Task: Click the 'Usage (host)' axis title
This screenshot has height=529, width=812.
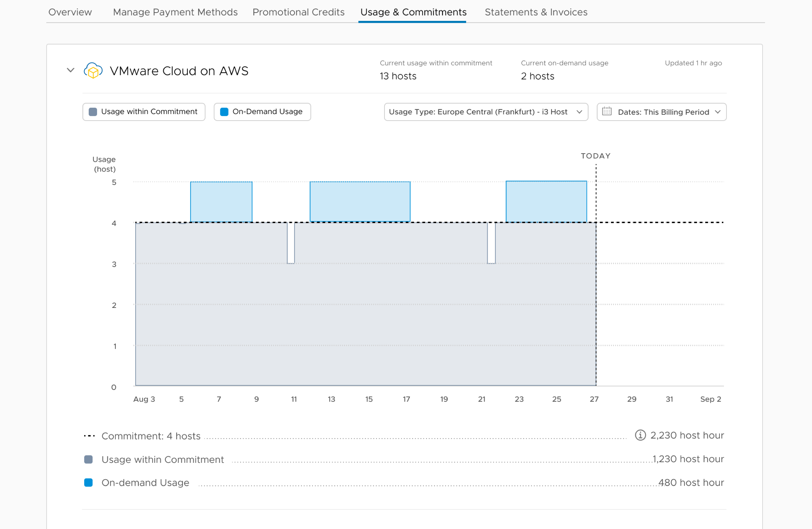Action: 104,164
